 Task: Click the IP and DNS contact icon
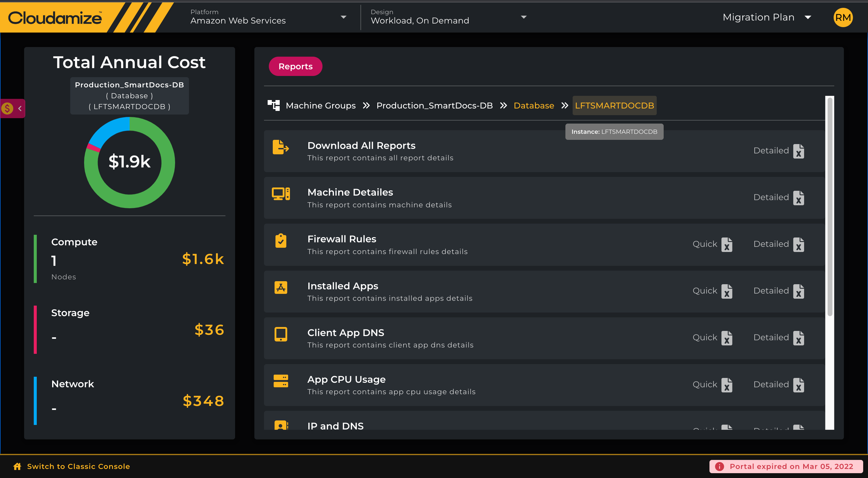[281, 425]
